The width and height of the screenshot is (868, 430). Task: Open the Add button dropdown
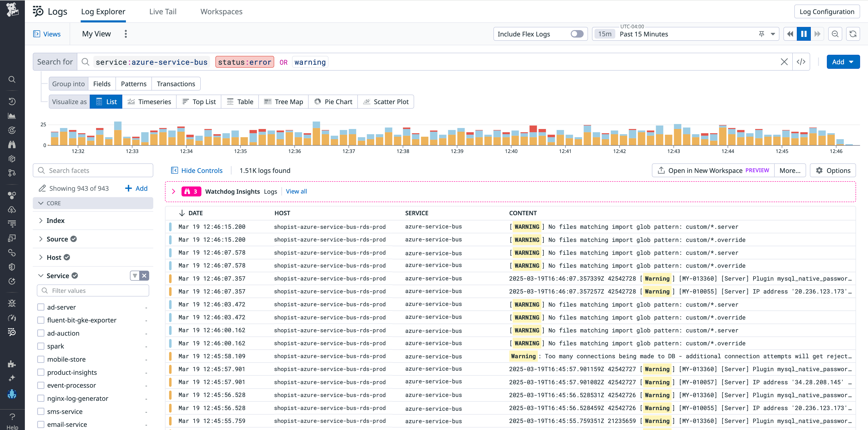[843, 62]
